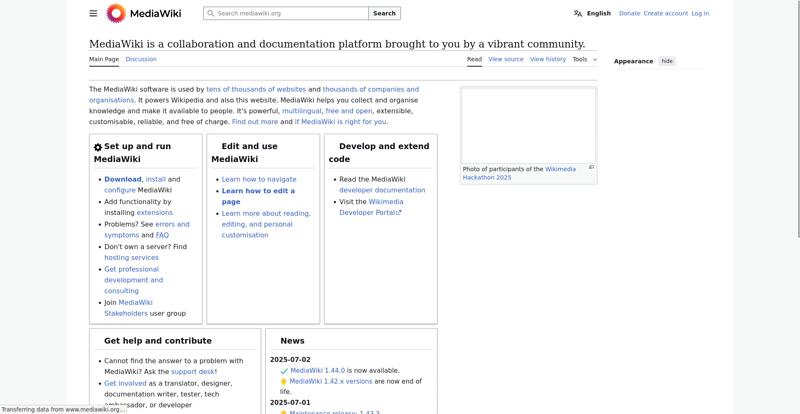The width and height of the screenshot is (800, 414).
Task: Click the hackathon participants photo thumbnail
Action: point(528,126)
